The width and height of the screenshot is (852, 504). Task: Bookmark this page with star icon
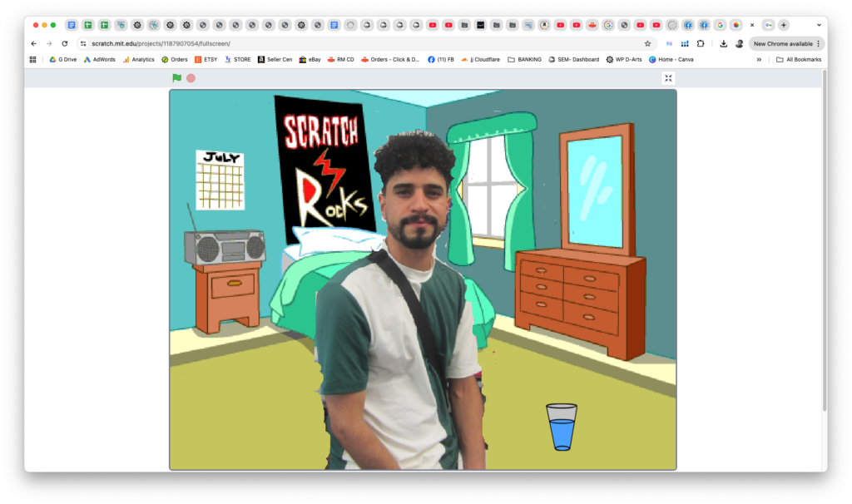(647, 43)
